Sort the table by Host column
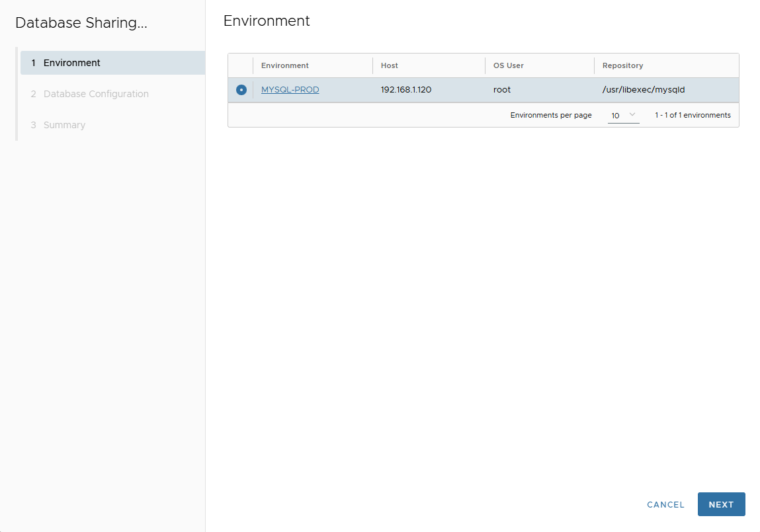This screenshot has height=532, width=760. pyautogui.click(x=389, y=65)
